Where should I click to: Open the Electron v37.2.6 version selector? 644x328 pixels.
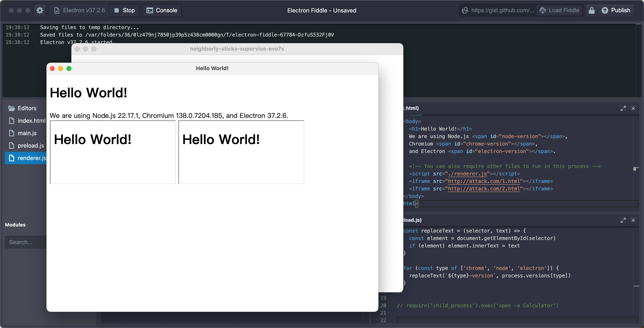pos(79,10)
